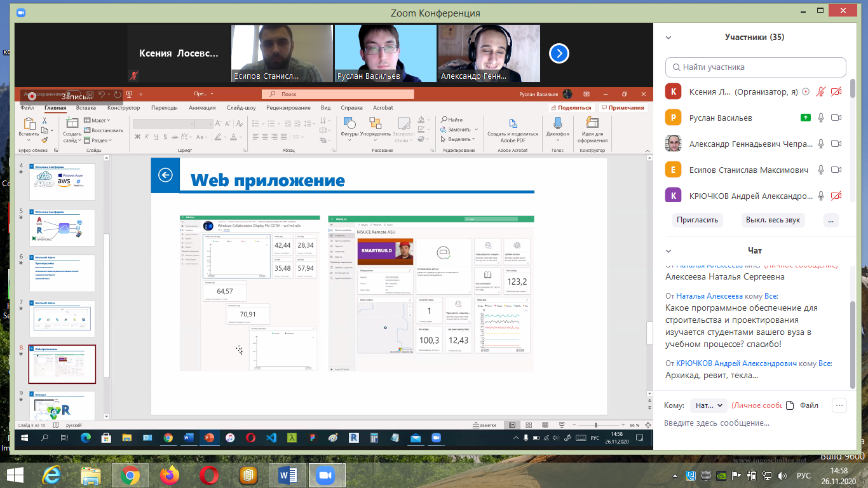This screenshot has width=868, height=488.
Task: Click the Диктофон (Dictate) microphone icon
Action: (x=558, y=123)
